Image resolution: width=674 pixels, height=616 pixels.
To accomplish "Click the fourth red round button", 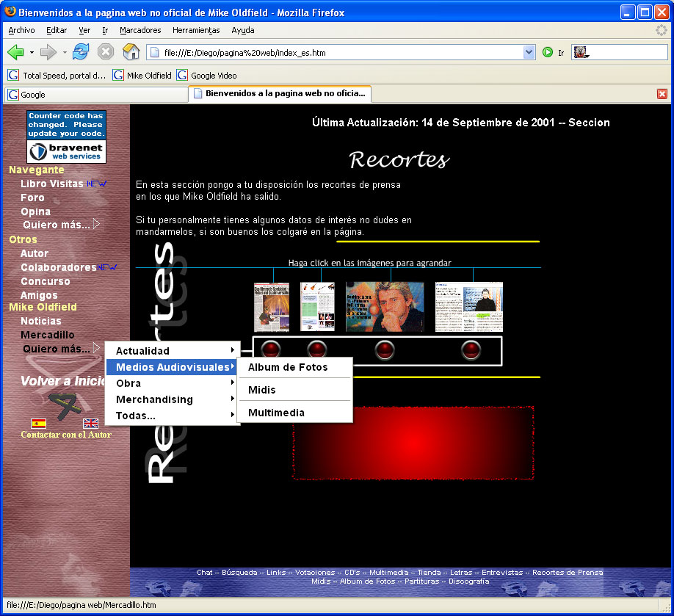I will [x=471, y=350].
